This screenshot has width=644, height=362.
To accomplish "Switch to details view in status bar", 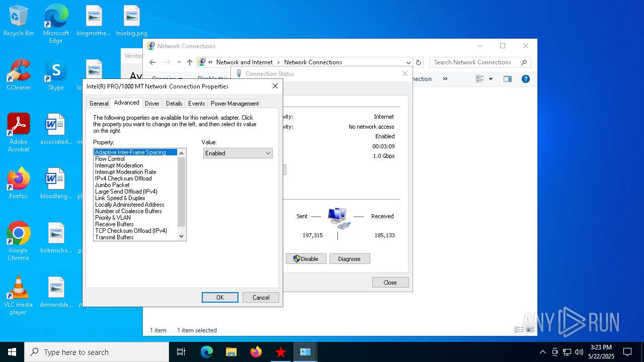I will click(519, 330).
